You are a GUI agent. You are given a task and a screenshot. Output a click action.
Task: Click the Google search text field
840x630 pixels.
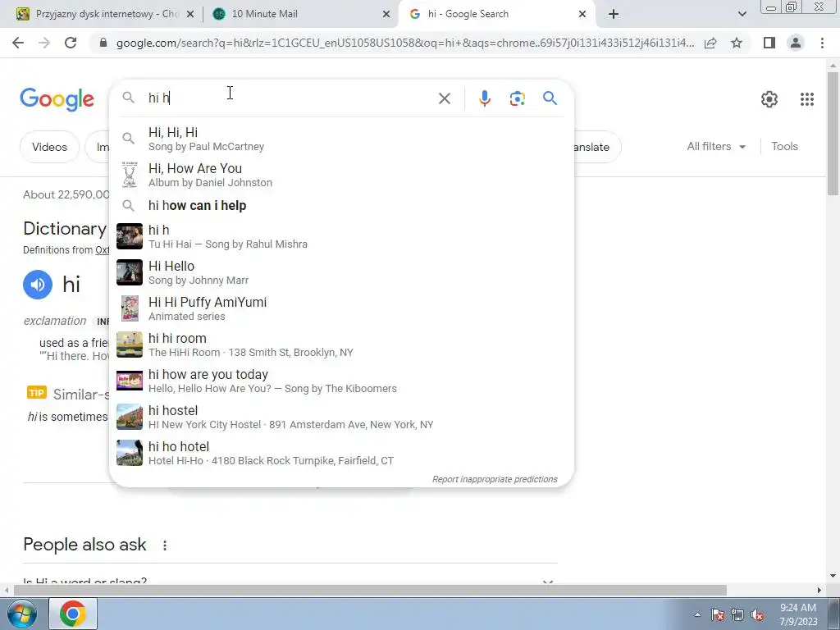(290, 98)
